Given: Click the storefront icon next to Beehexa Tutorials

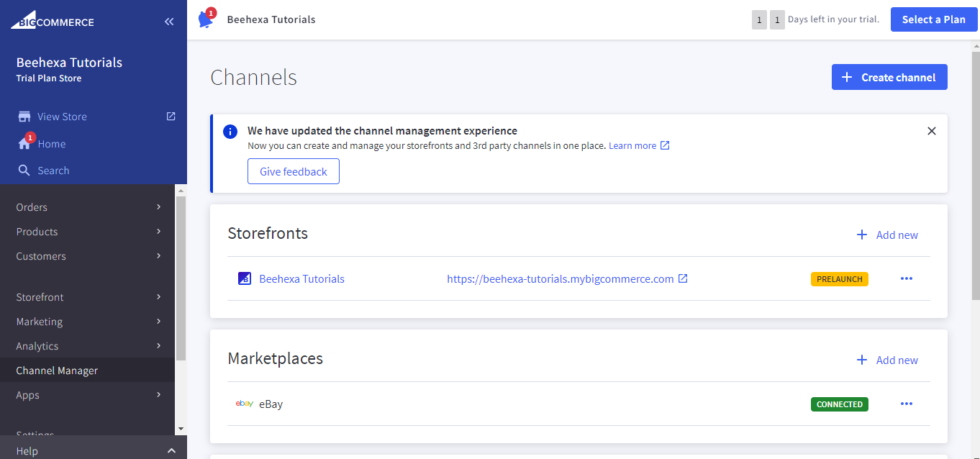Looking at the screenshot, I should click(x=245, y=278).
